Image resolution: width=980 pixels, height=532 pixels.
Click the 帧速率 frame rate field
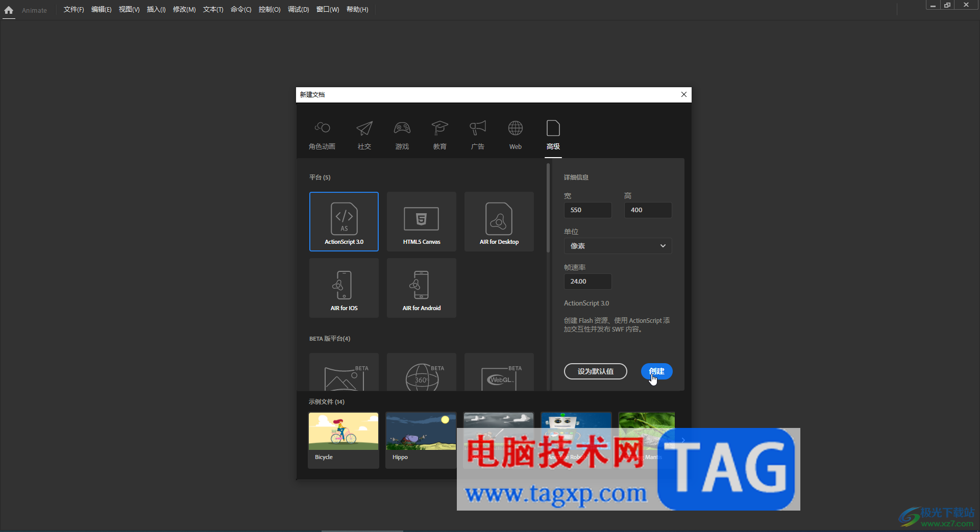(587, 282)
